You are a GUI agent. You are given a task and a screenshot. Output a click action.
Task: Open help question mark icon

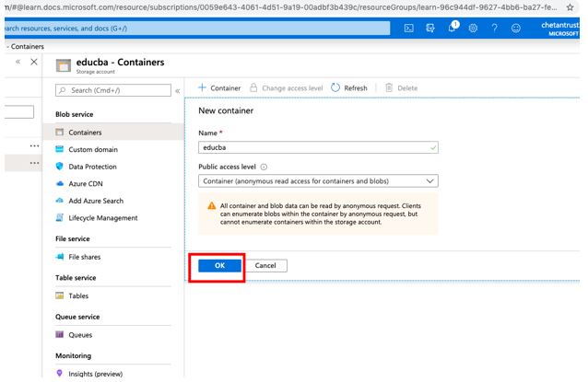495,29
